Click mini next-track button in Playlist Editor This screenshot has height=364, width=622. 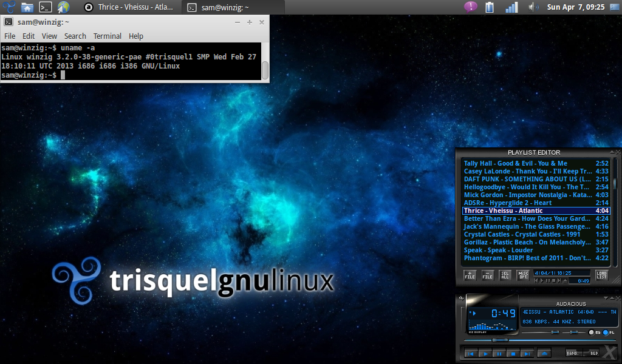click(x=559, y=281)
